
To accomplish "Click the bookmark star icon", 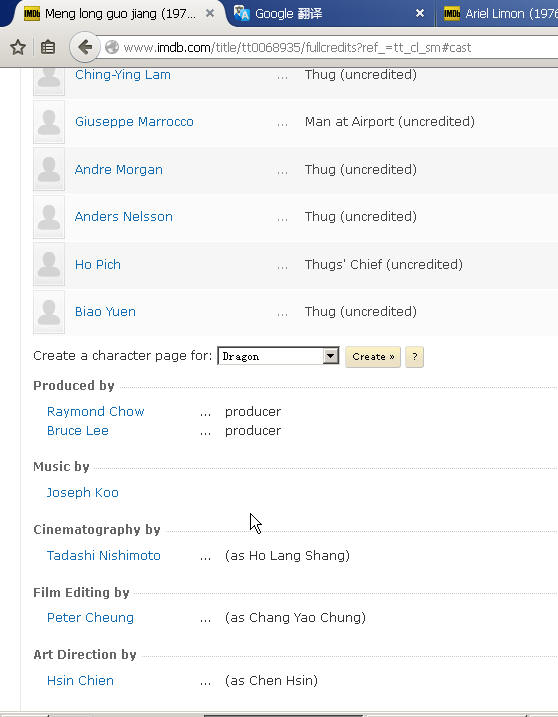I will coord(18,47).
